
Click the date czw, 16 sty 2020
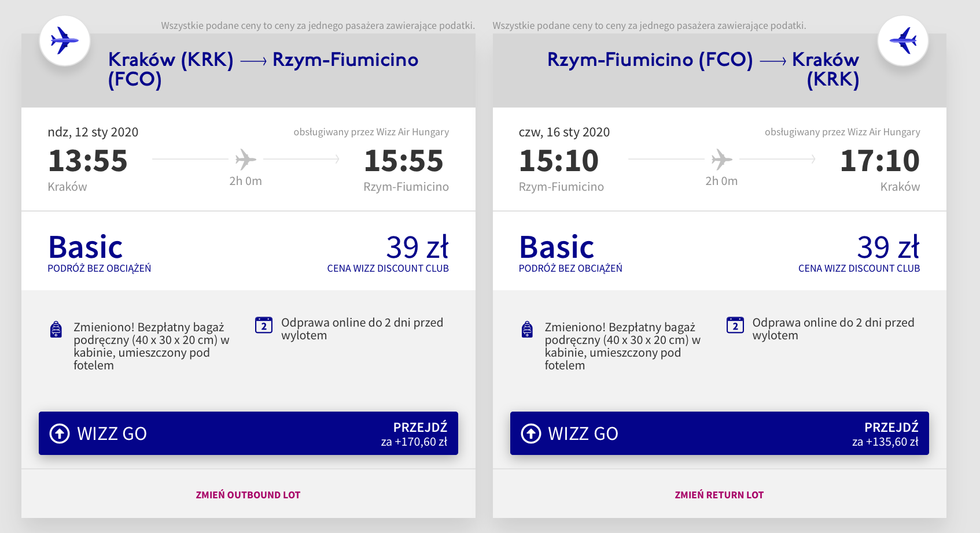564,132
